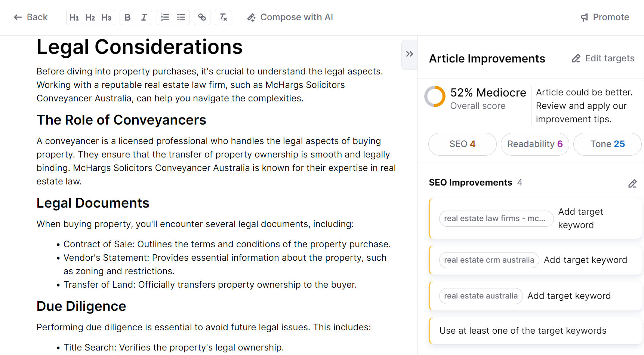Apply Heading 3 format

coord(107,17)
